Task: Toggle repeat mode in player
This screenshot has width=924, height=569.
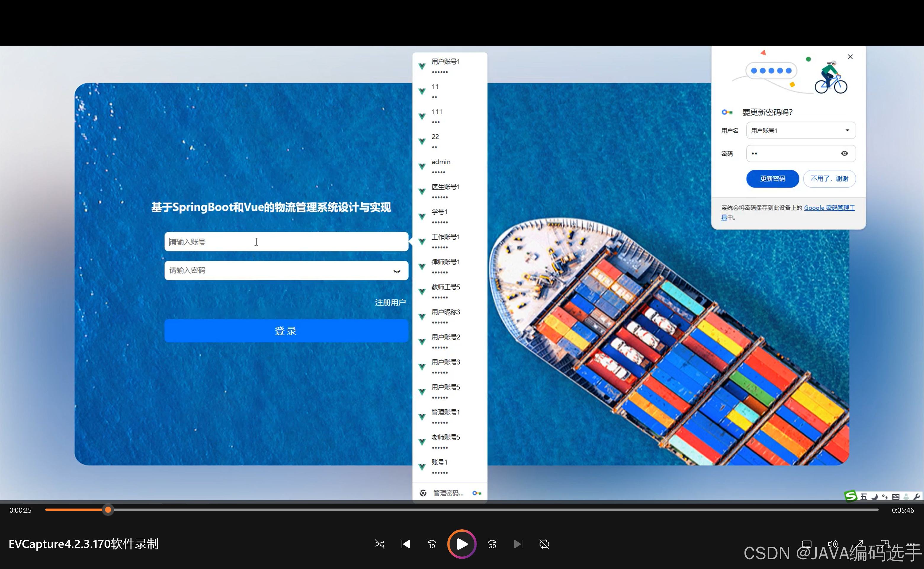Action: pyautogui.click(x=544, y=544)
